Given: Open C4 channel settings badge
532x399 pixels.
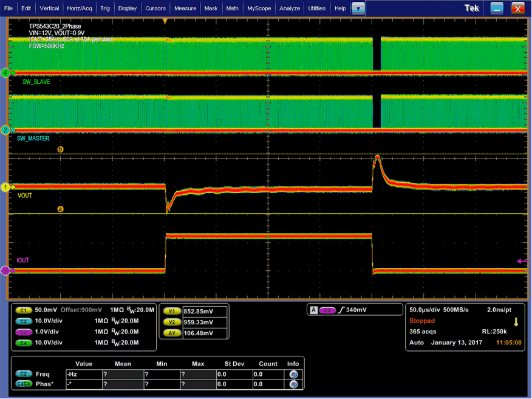Looking at the screenshot, I should (22, 343).
